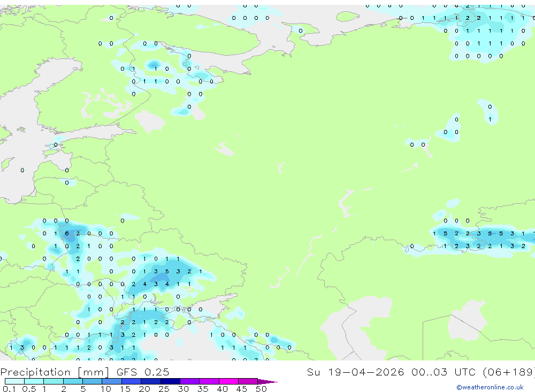Image resolution: width=535 pixels, height=392 pixels.
Task: Click the '[mm]' unit label
Action: tap(94, 372)
